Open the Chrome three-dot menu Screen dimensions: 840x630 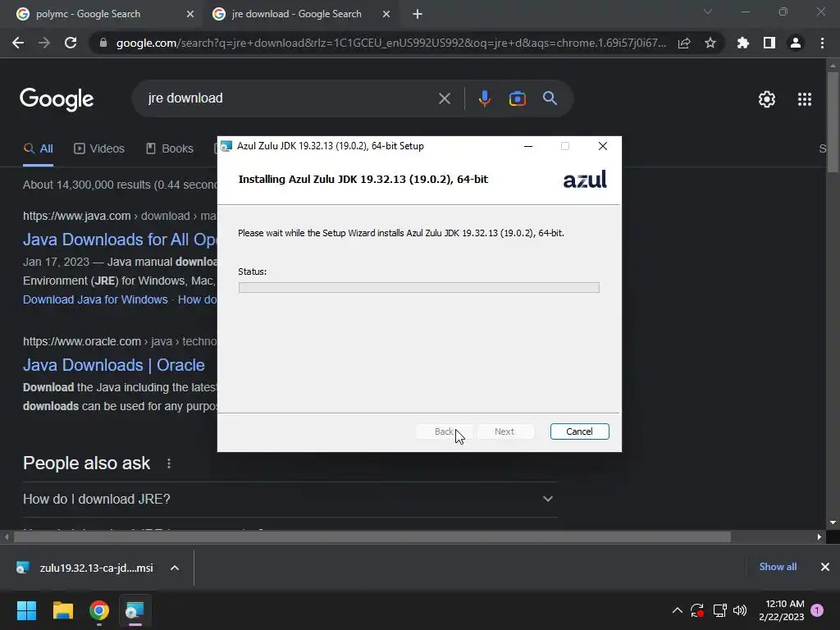[822, 43]
